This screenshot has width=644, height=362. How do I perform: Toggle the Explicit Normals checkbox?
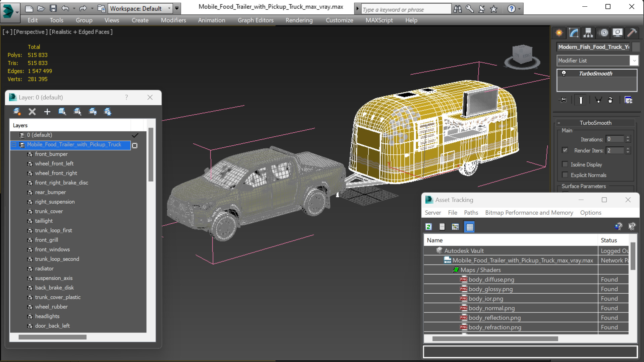565,174
